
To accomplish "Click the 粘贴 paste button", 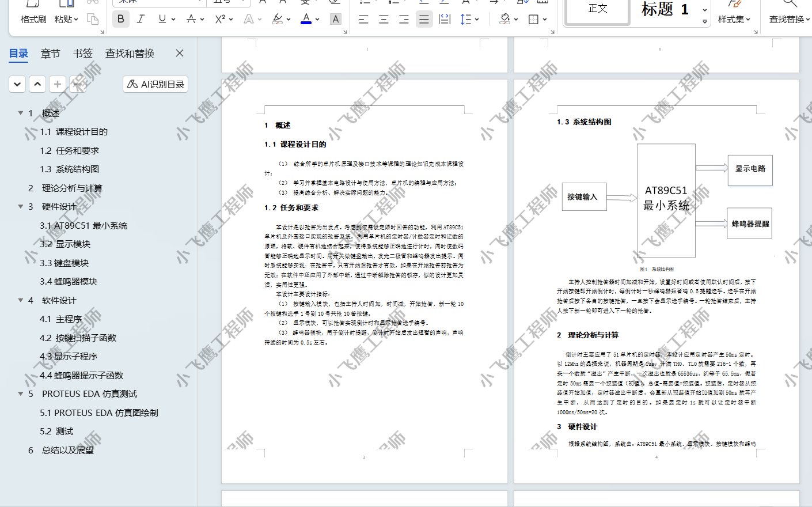I will (x=66, y=19).
